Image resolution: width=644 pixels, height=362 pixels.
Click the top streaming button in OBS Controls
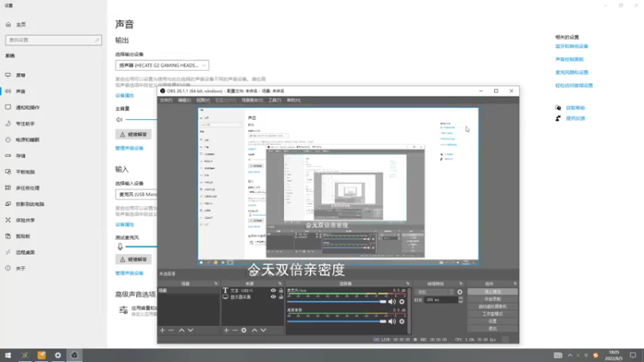click(x=493, y=292)
